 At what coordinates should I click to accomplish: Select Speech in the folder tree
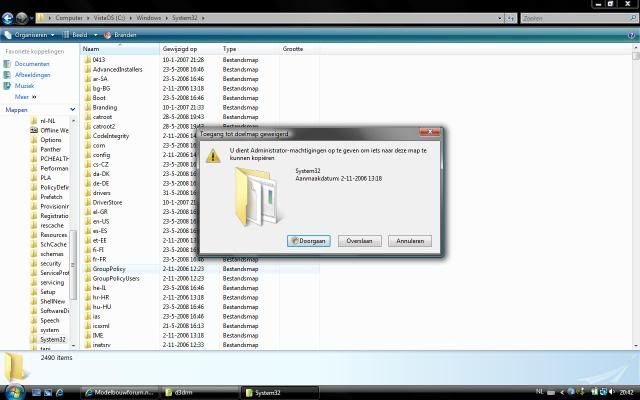pos(49,320)
